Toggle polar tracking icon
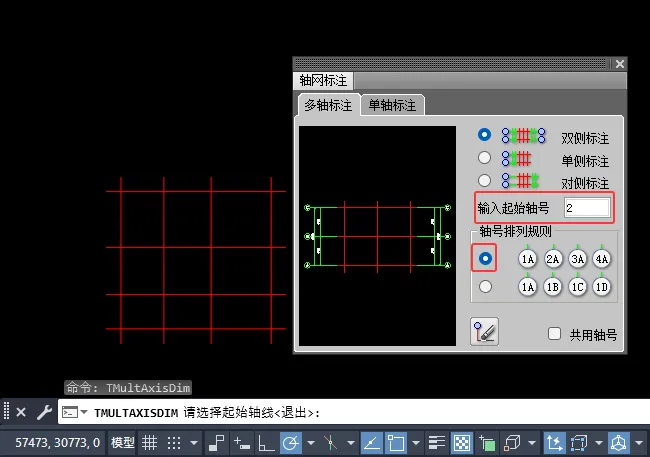 point(291,443)
